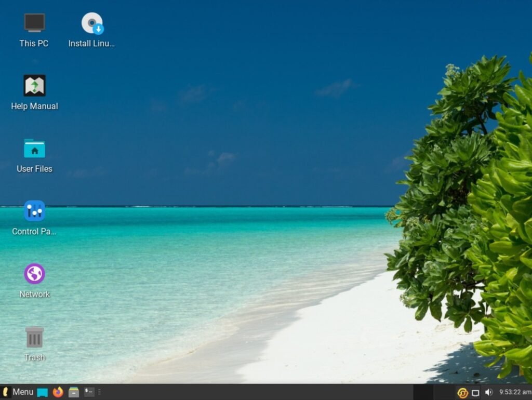Open the terminal from the taskbar
The image size is (532, 400).
click(89, 392)
